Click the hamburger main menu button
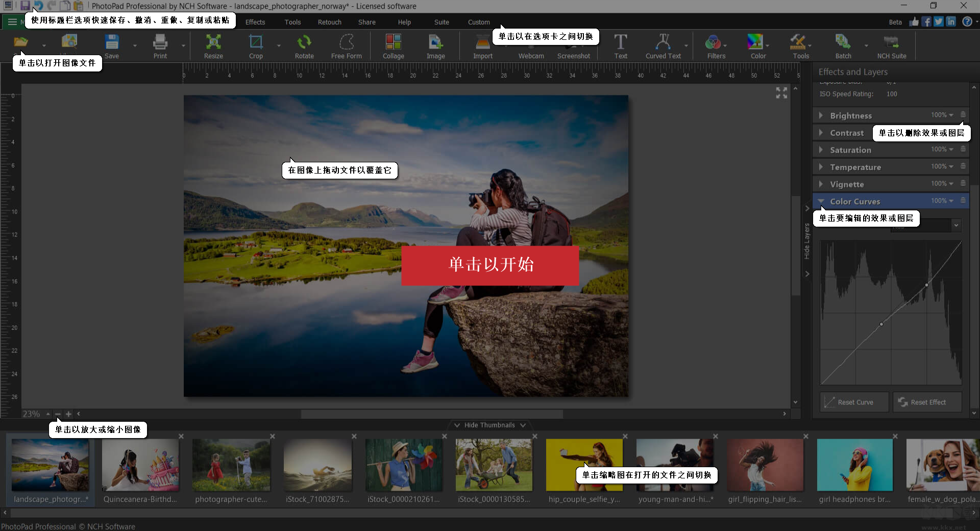The width and height of the screenshot is (980, 531). (x=12, y=22)
